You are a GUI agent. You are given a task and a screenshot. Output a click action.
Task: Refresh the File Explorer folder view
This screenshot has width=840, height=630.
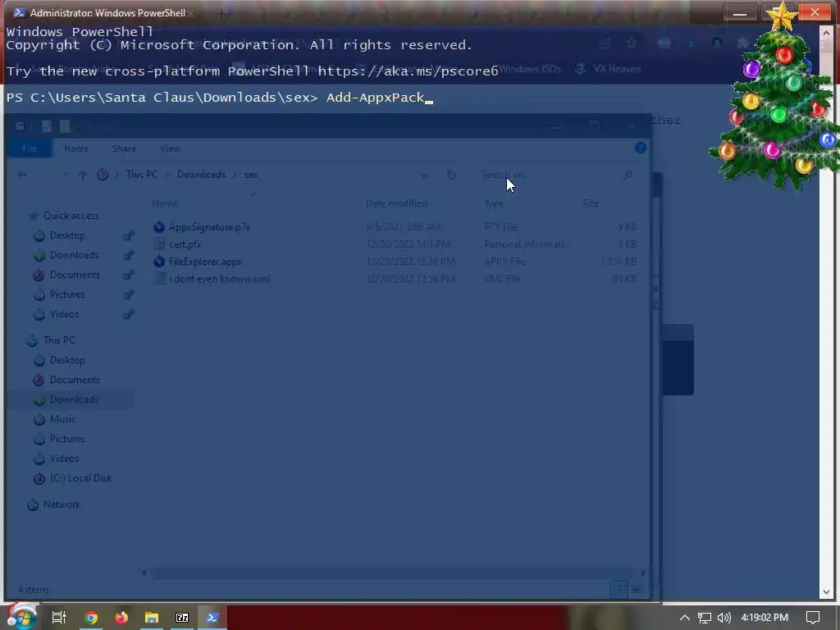(x=451, y=175)
